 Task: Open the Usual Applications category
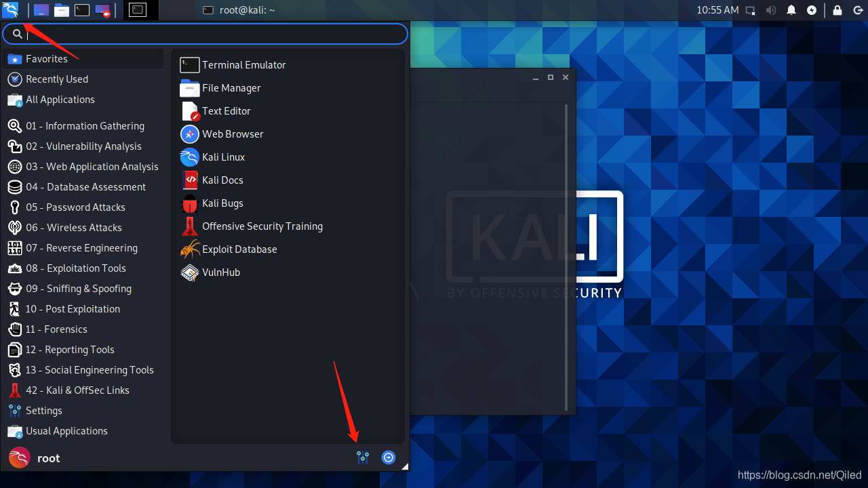click(83, 431)
